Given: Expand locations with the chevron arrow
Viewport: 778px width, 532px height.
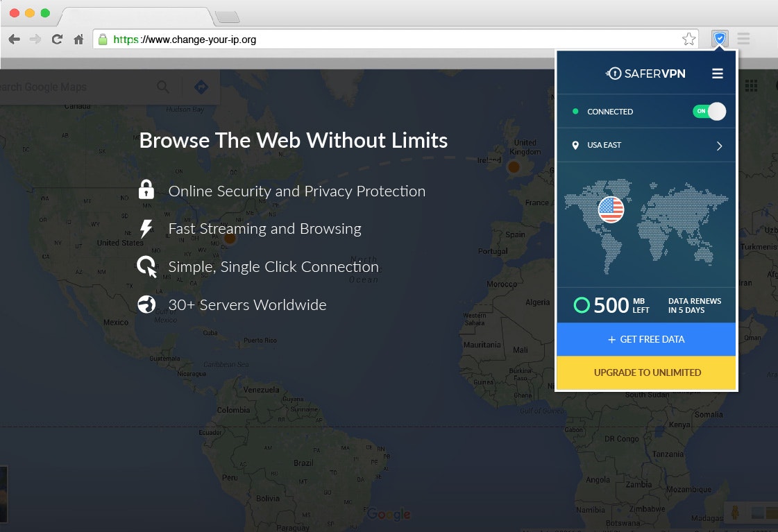Looking at the screenshot, I should pyautogui.click(x=719, y=146).
